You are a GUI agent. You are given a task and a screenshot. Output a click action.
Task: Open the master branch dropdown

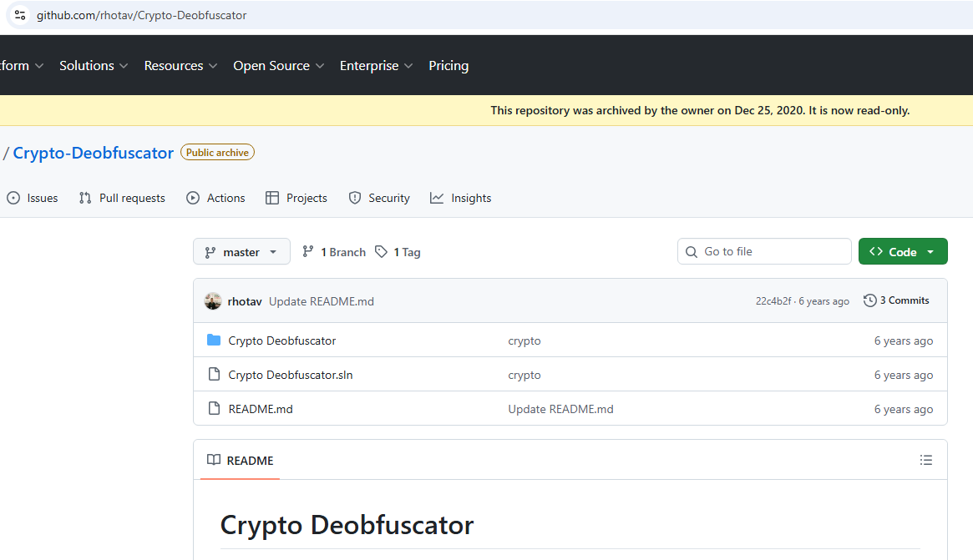(x=241, y=252)
